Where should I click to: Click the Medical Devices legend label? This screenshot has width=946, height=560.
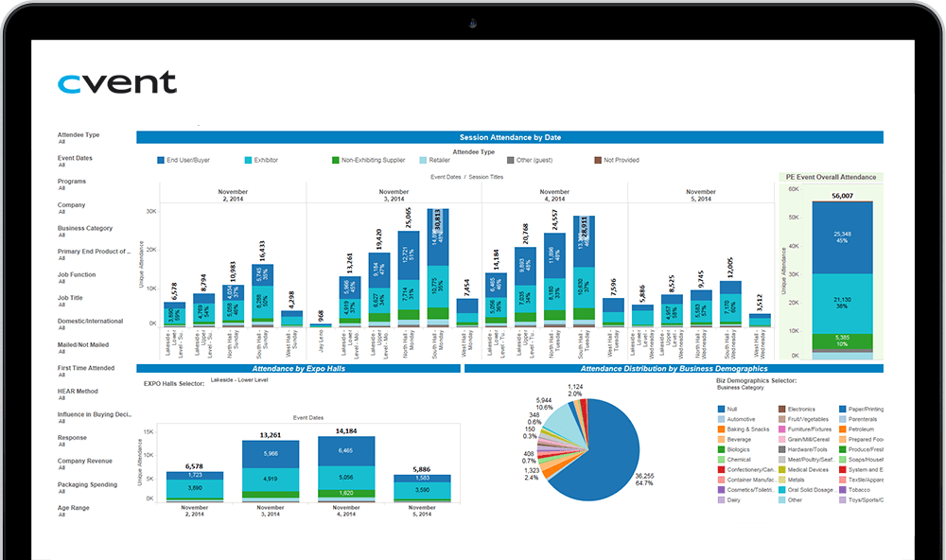tap(808, 470)
